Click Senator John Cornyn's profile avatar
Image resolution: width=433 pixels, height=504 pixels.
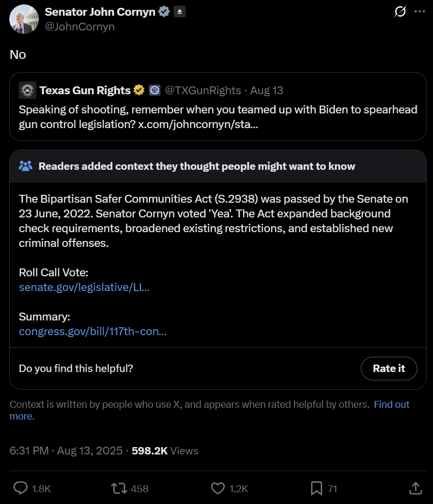(x=24, y=19)
